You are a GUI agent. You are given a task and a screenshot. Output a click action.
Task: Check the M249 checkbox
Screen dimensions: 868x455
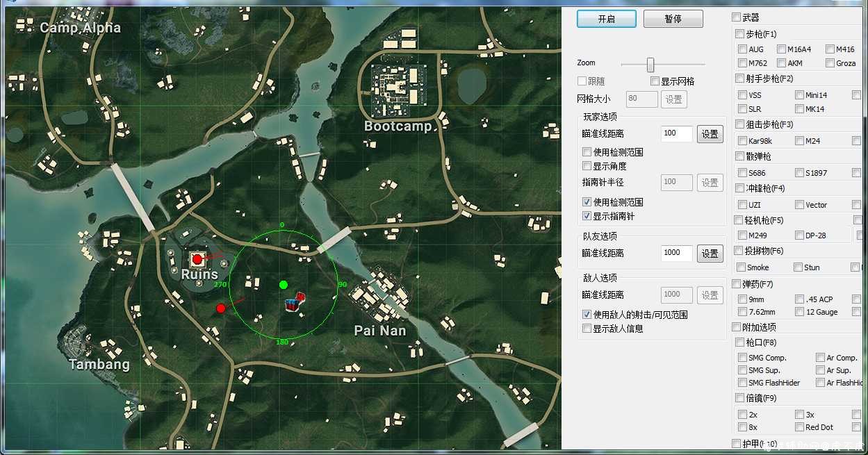[742, 235]
